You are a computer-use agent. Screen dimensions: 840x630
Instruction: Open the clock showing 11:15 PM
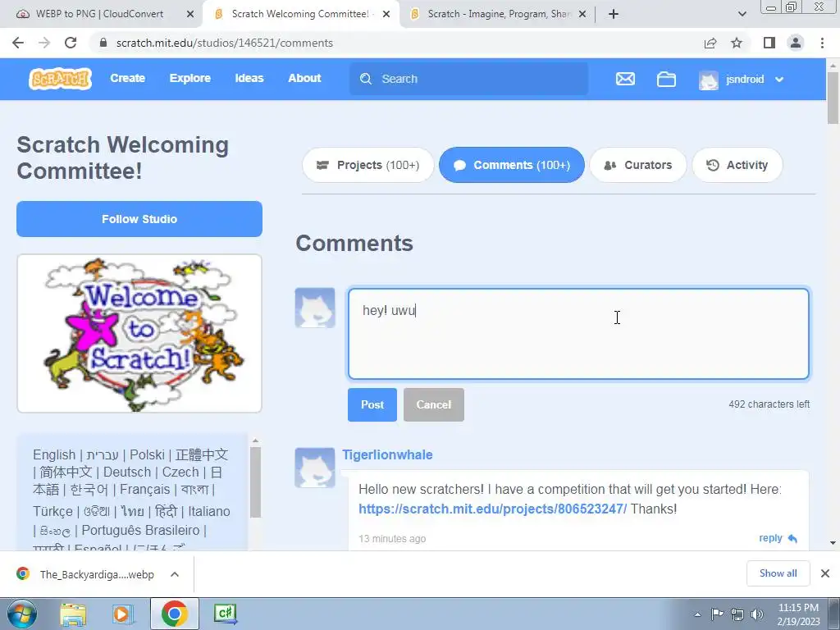[798, 614]
